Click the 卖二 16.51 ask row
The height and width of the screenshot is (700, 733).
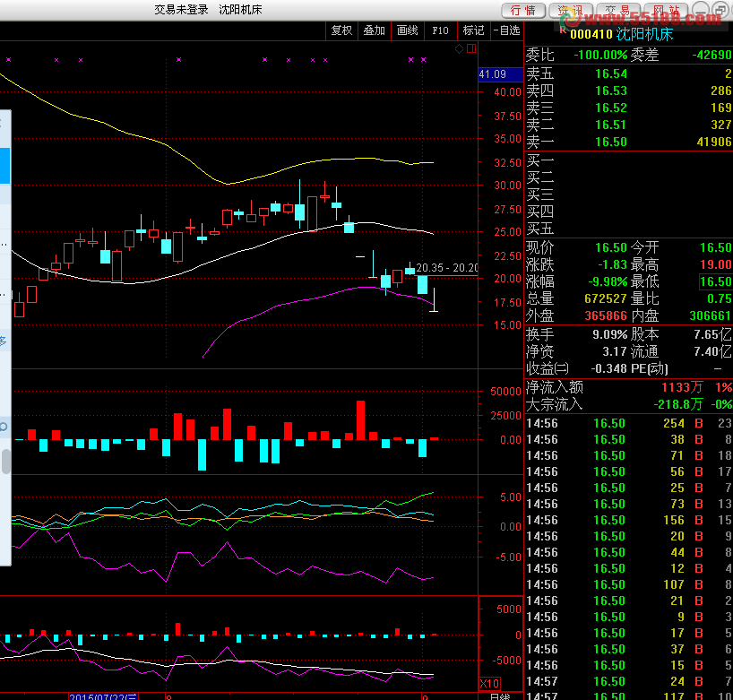pos(628,125)
